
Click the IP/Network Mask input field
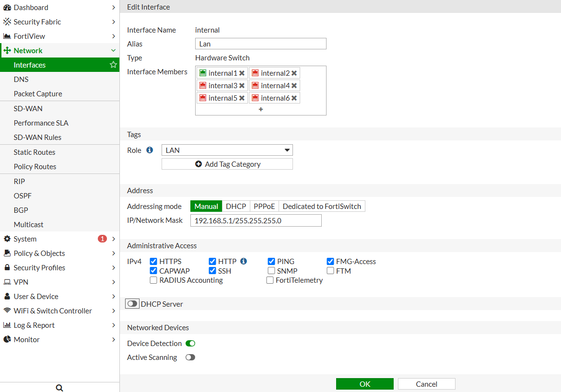click(x=256, y=220)
